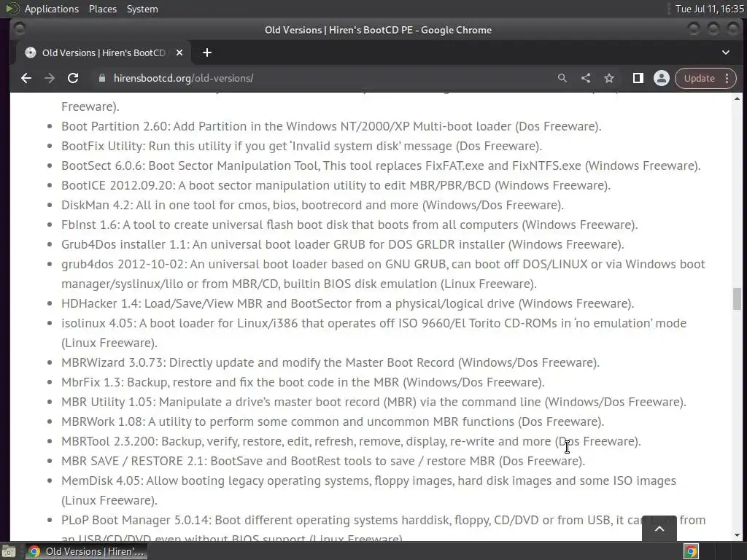Image resolution: width=747 pixels, height=560 pixels.
Task: Click the clock showing Tue Jul 11
Action: coord(709,9)
